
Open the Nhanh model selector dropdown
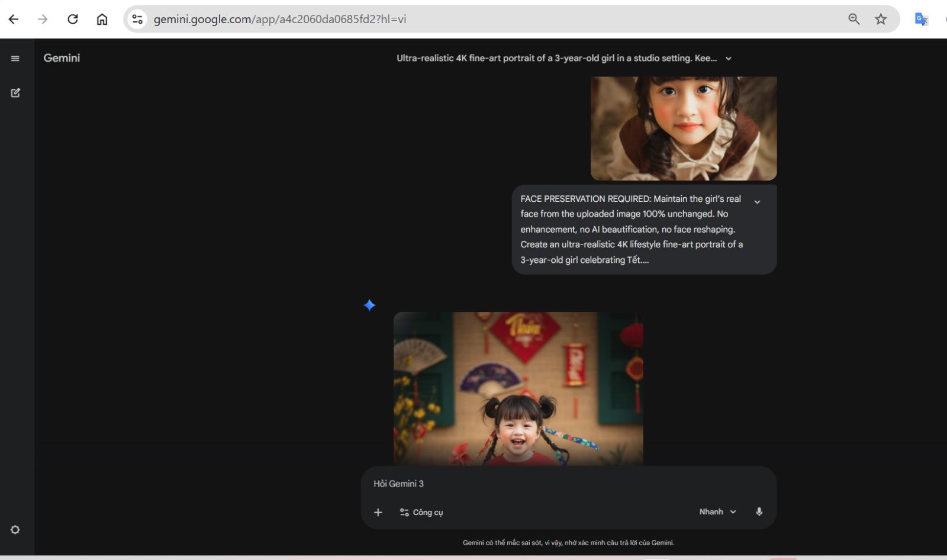[717, 512]
